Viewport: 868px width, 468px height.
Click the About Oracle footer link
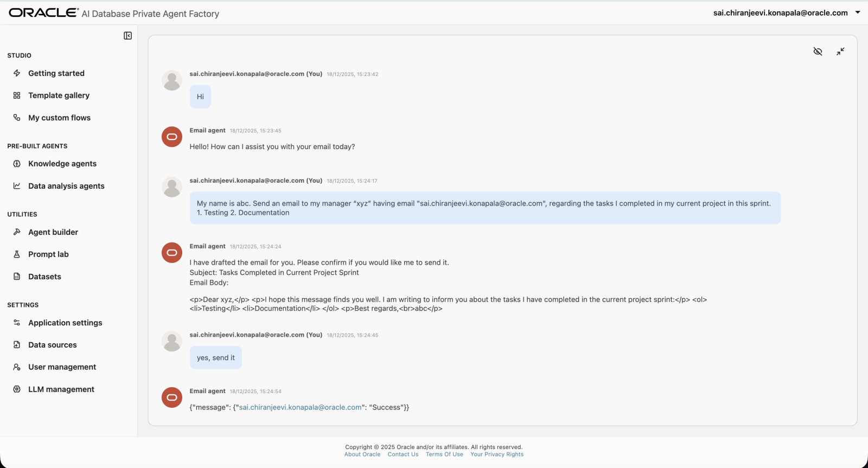pyautogui.click(x=362, y=454)
